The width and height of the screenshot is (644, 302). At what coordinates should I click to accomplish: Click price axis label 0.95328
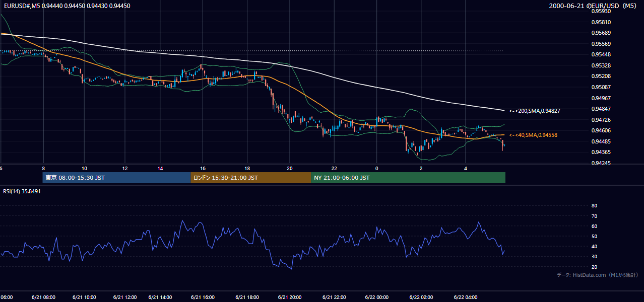(601, 65)
